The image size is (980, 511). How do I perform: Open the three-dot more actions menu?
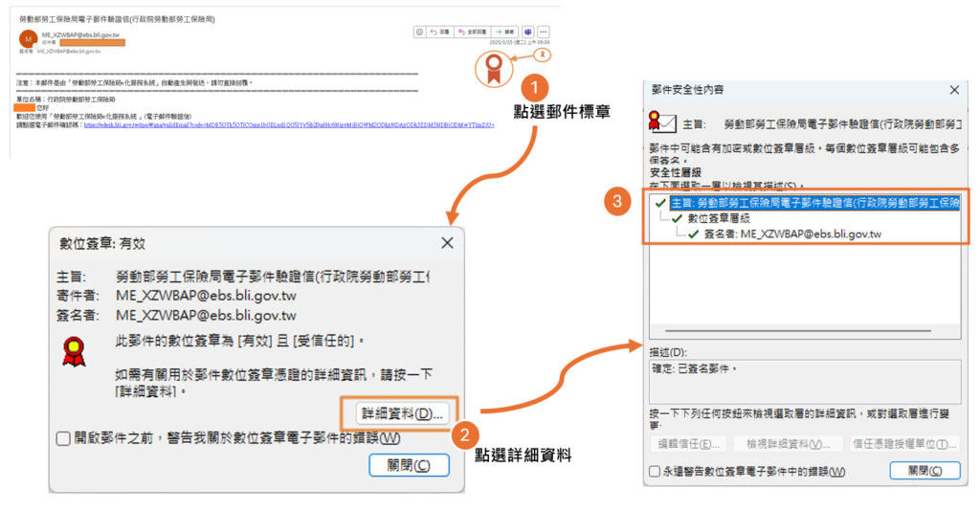point(544,32)
